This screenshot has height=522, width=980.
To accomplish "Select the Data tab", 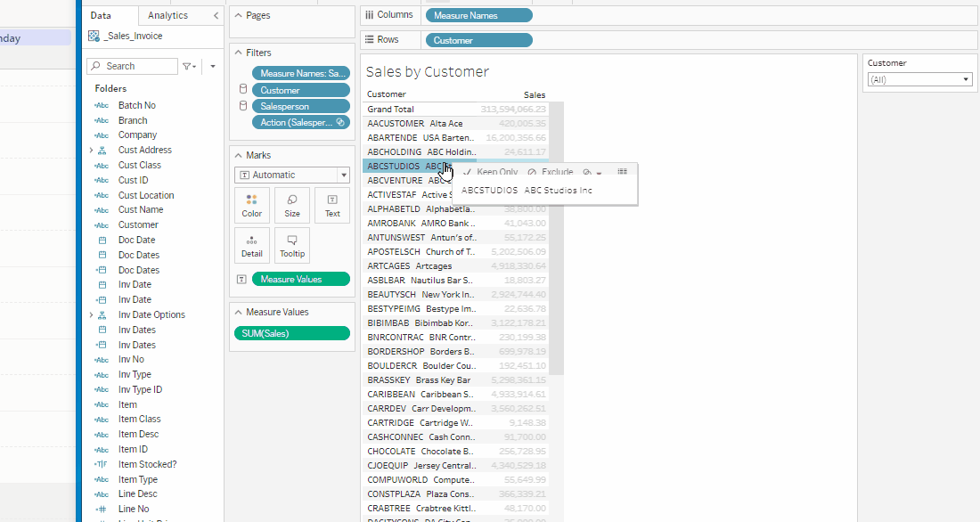I will (x=101, y=16).
